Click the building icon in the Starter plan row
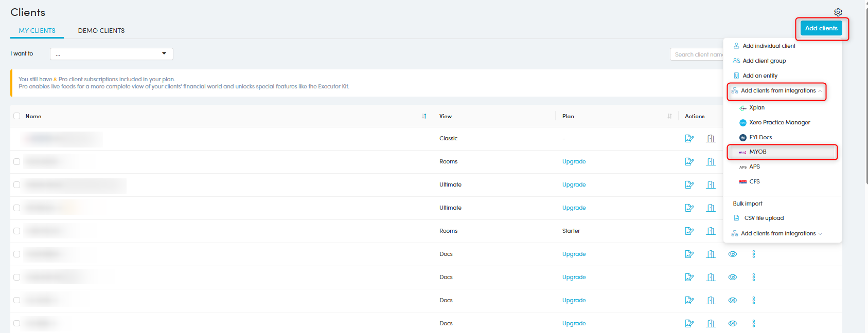This screenshot has height=333, width=868. [x=711, y=231]
